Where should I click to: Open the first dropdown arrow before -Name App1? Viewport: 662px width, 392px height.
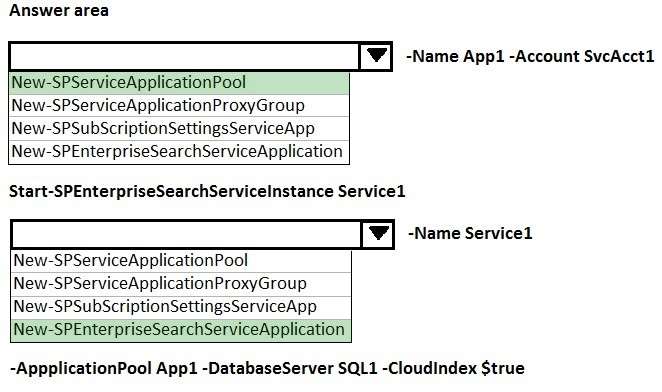(376, 56)
